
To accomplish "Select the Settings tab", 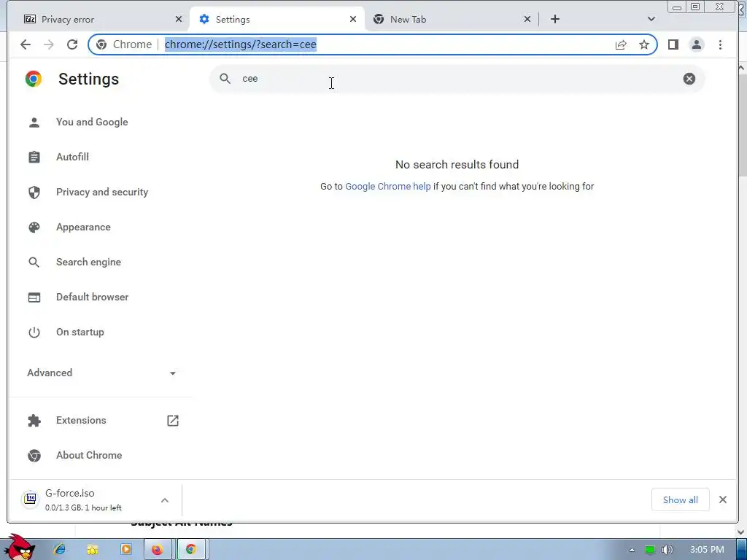I will pos(276,19).
